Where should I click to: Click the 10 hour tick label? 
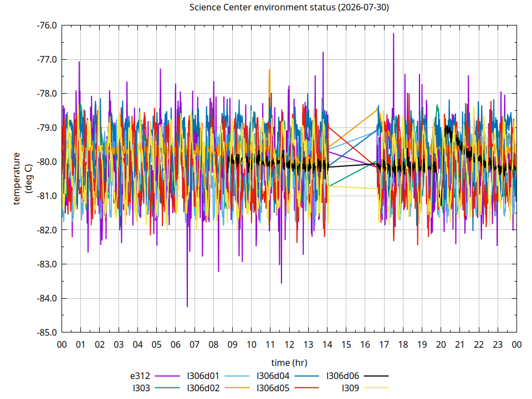click(252, 345)
